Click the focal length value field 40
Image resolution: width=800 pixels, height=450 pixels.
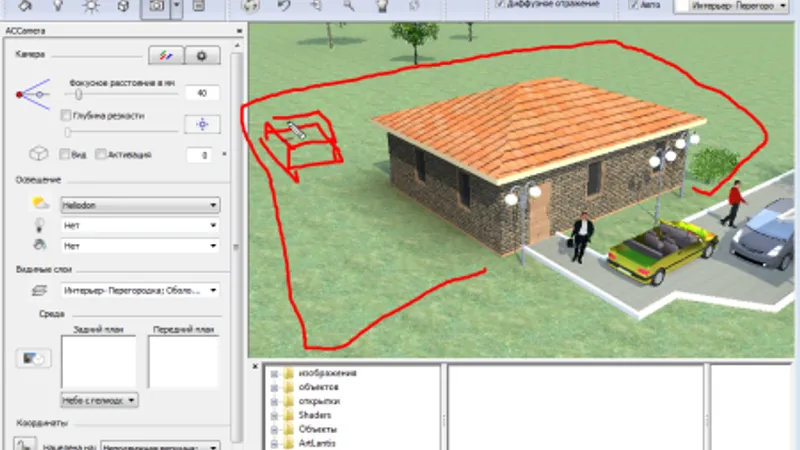click(x=202, y=93)
